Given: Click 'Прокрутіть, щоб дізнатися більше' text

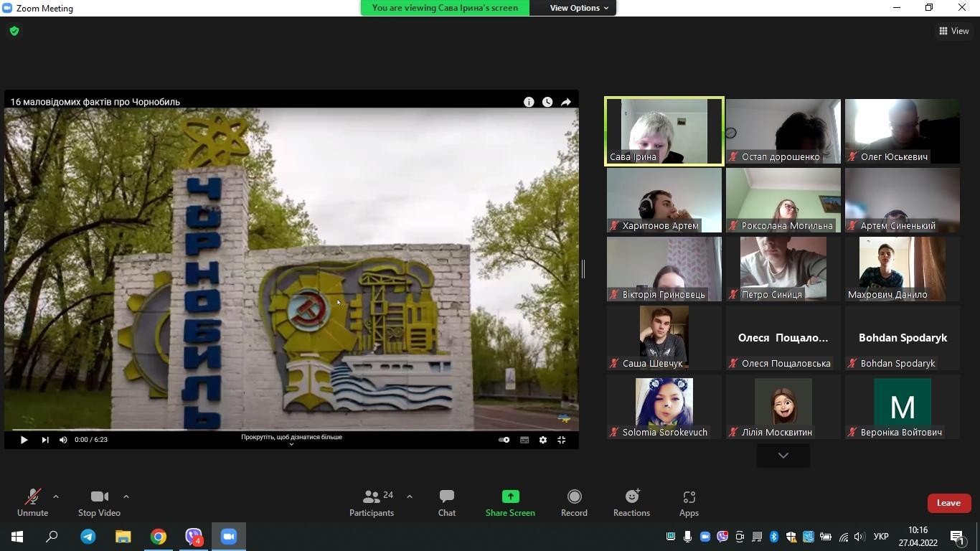Looking at the screenshot, I should 291,437.
